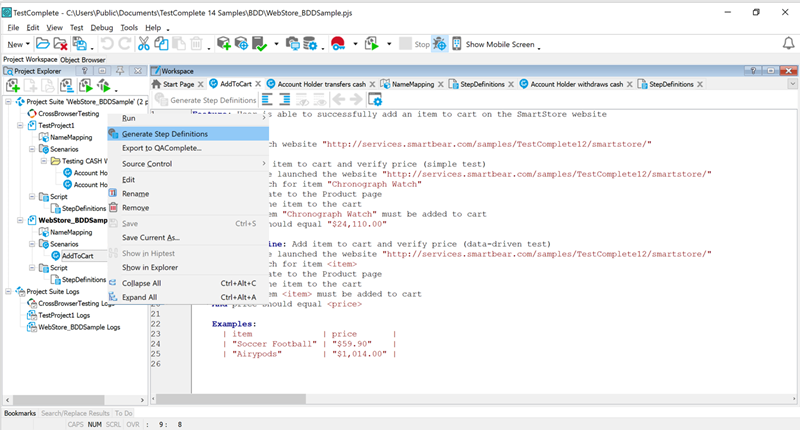Open the Tools menu in menu bar
Viewport: 800px width, 430px height.
(x=129, y=28)
